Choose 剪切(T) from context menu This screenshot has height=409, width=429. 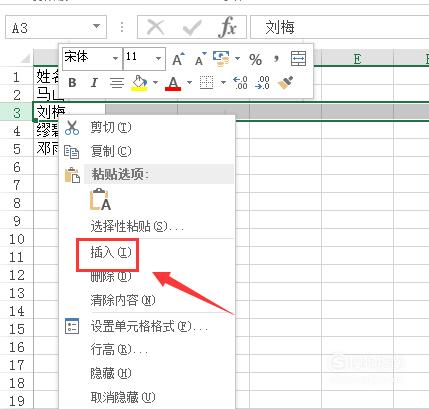111,127
